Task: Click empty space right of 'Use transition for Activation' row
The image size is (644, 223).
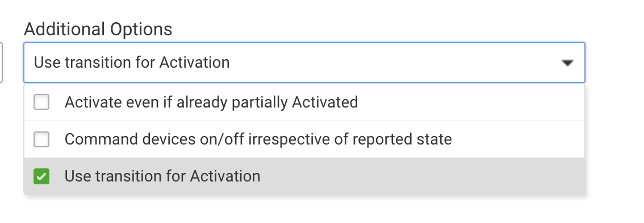Action: pos(422,176)
